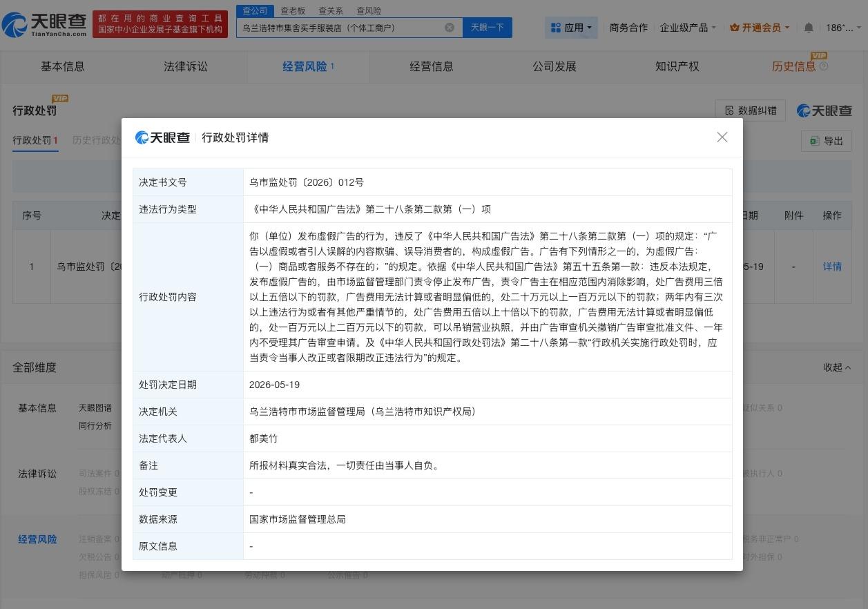Click the 经营风险 heading in 全部维度
Viewport: 868px width, 609px height.
(37, 539)
